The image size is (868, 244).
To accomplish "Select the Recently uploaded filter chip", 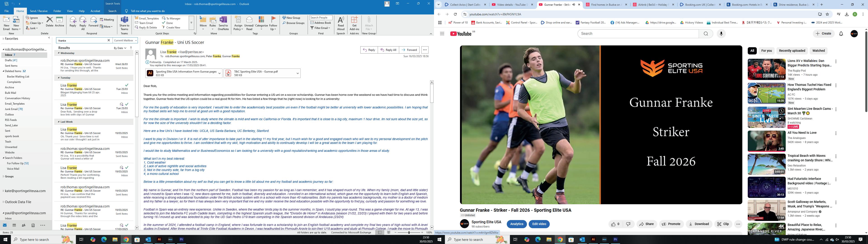I will [792, 51].
